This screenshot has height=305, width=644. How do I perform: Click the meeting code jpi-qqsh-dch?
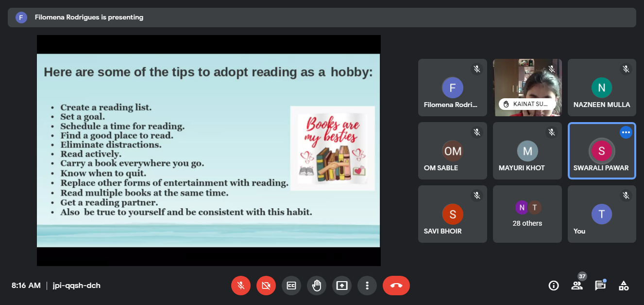click(x=76, y=286)
